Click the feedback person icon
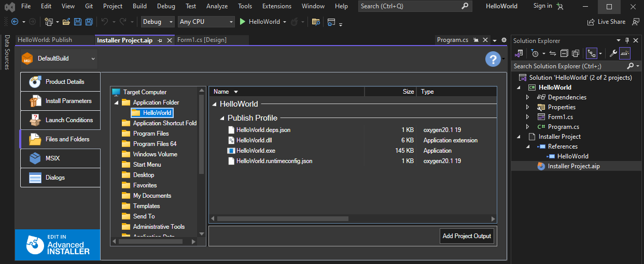 click(x=636, y=22)
